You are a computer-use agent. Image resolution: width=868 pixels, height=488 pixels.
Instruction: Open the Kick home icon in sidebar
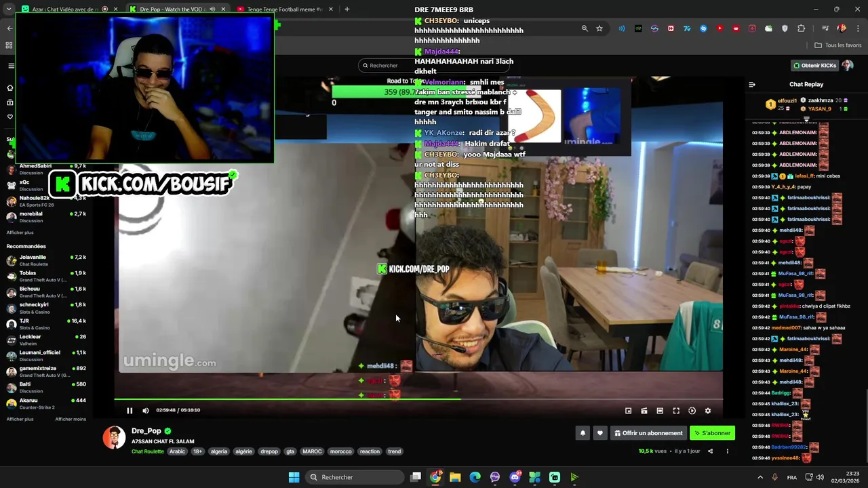[x=9, y=87]
